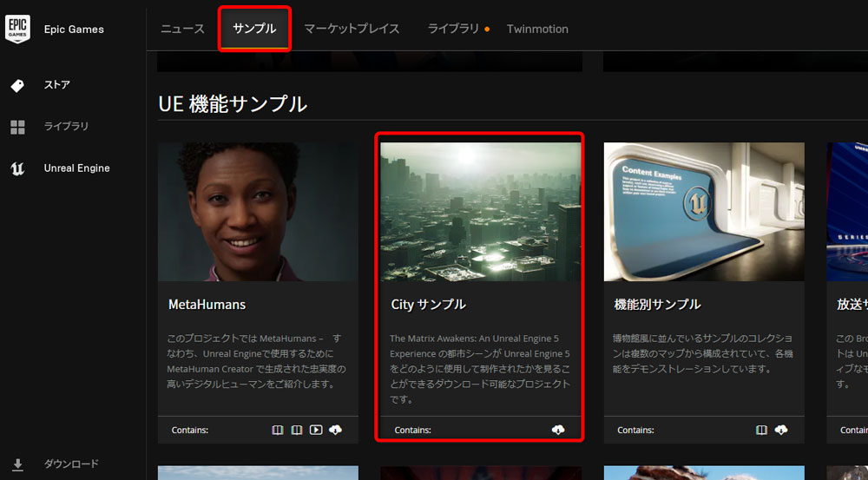Viewport: 868px width, 480px height.
Task: Open the ストア tag icon in sidebar
Action: 17,85
